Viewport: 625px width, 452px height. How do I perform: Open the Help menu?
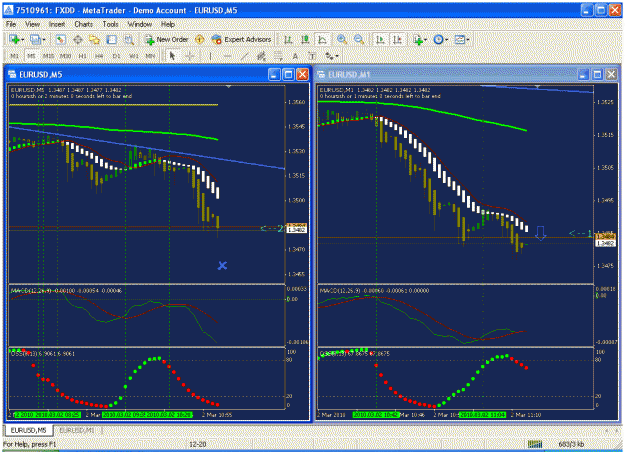coord(168,24)
